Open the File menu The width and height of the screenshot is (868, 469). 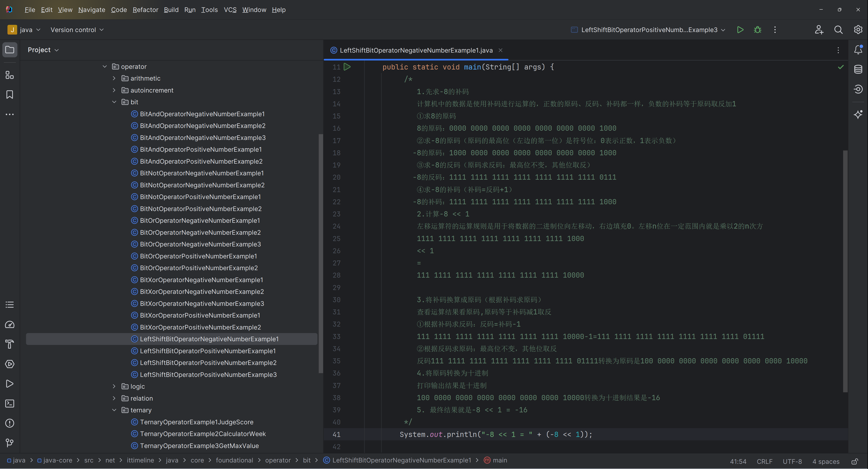click(30, 10)
